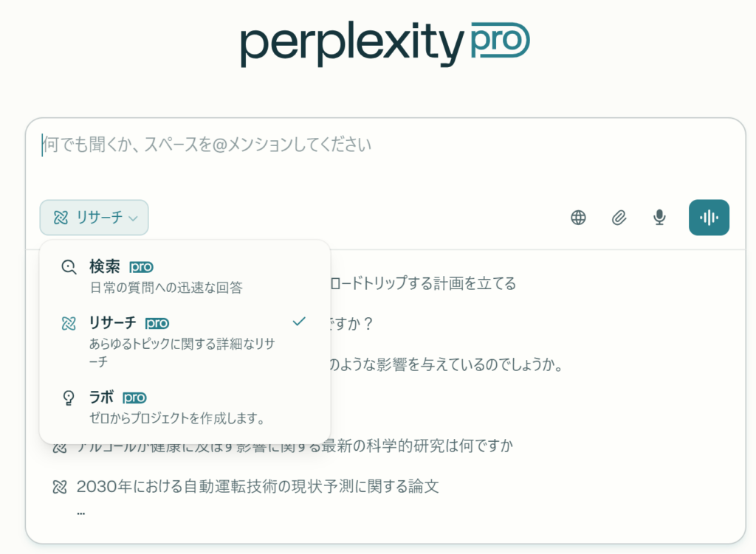
Task: Collapse the リサーチ mode dropdown
Action: click(x=94, y=218)
